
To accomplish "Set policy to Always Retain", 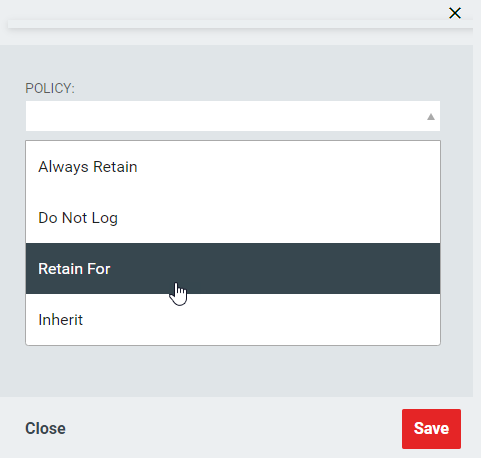I will coord(233,167).
